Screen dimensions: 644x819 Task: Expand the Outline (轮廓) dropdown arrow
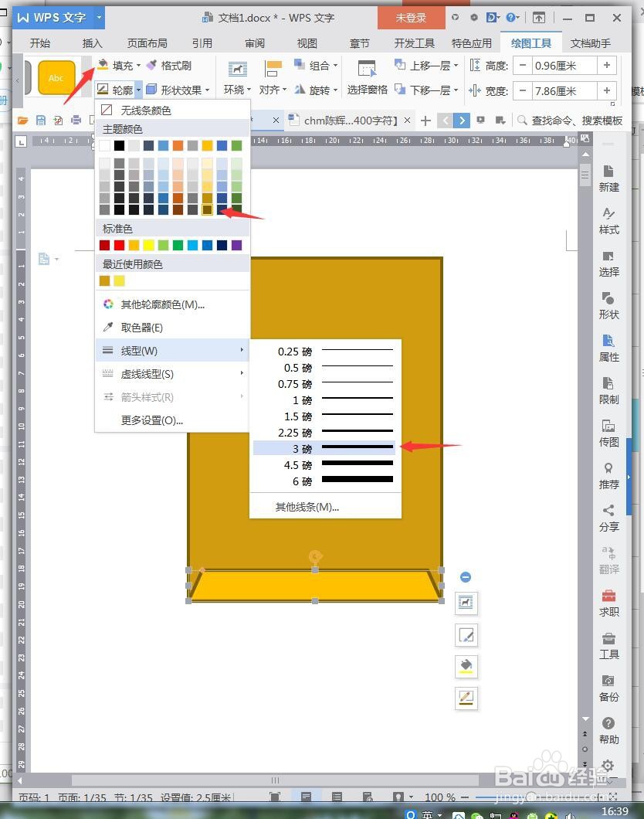pyautogui.click(x=138, y=90)
